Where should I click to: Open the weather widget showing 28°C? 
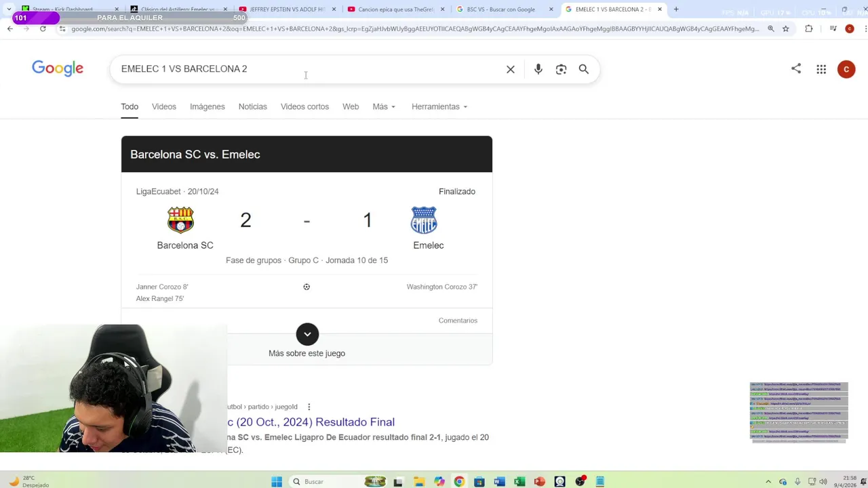click(28, 481)
